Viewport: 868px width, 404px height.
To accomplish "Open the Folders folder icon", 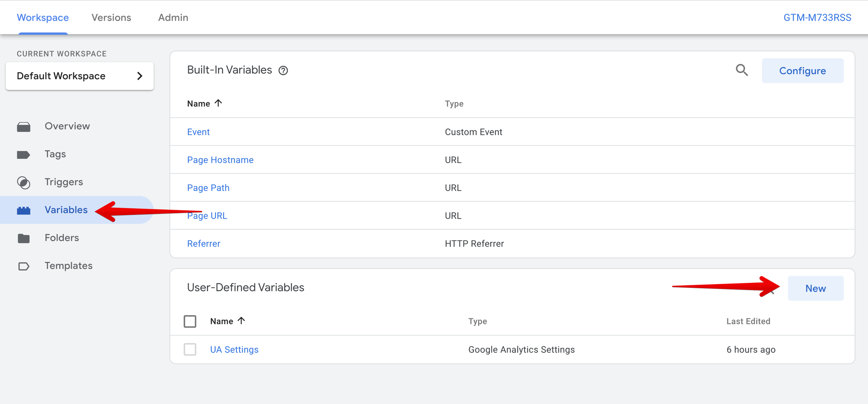I will [x=24, y=238].
